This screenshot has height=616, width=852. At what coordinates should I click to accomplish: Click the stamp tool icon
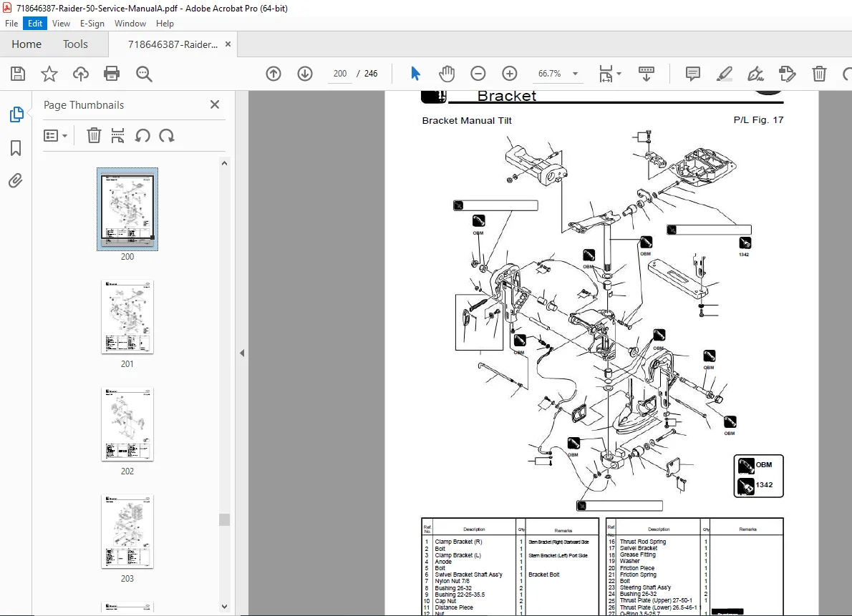coord(788,73)
